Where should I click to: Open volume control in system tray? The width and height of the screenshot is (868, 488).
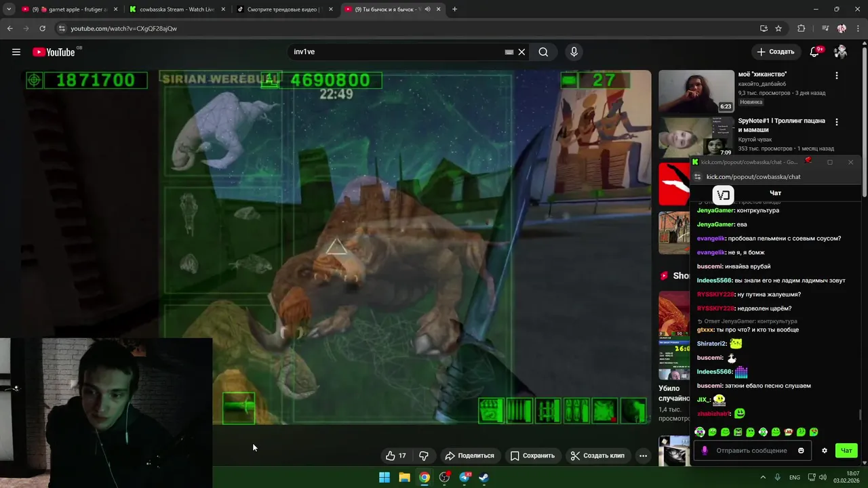coord(823,477)
